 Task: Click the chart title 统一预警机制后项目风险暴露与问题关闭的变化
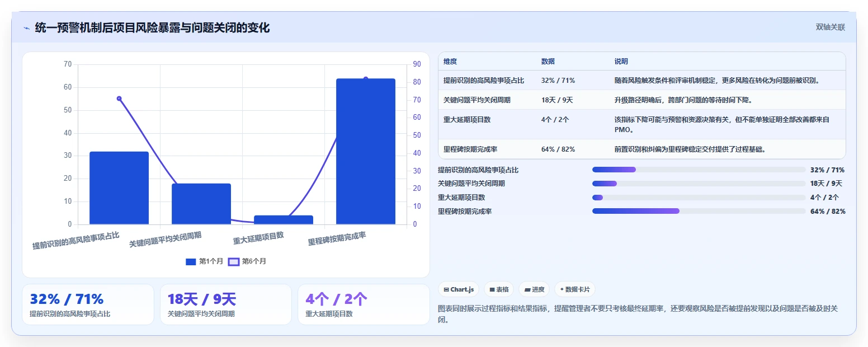click(152, 27)
